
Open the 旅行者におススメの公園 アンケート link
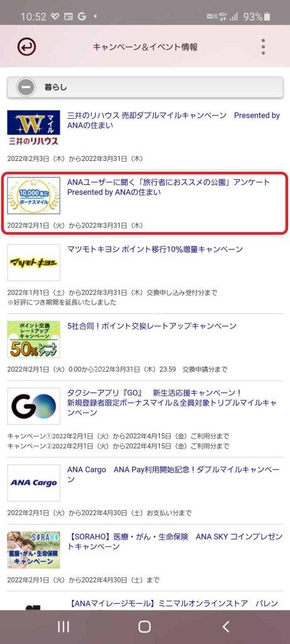(169, 187)
